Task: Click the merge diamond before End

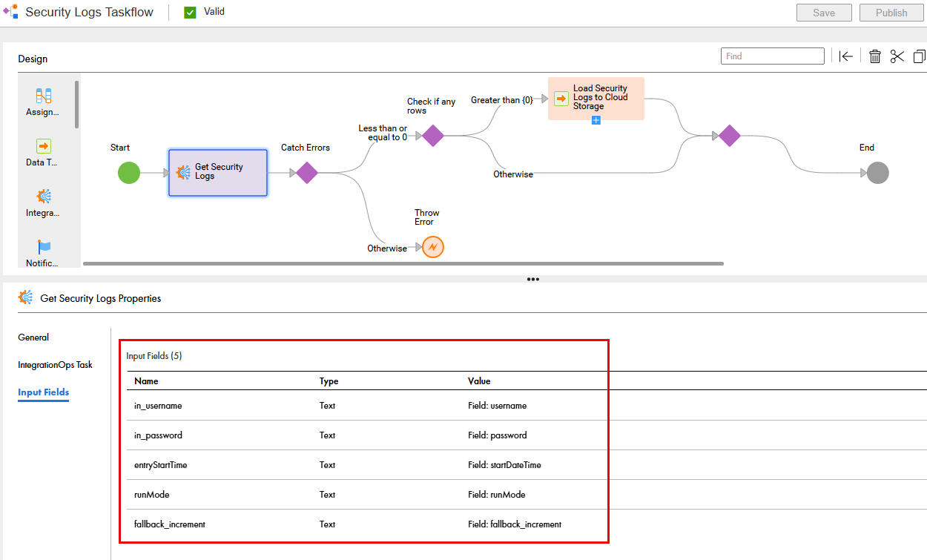Action: pos(730,136)
